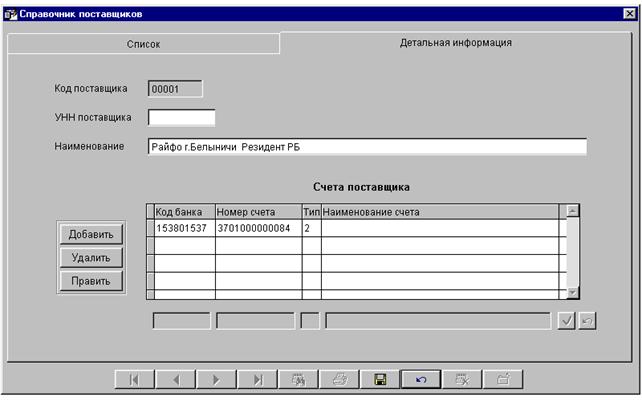The height and width of the screenshot is (405, 642).
Task: Click the Код поставщика field with 00001
Action: (175, 89)
